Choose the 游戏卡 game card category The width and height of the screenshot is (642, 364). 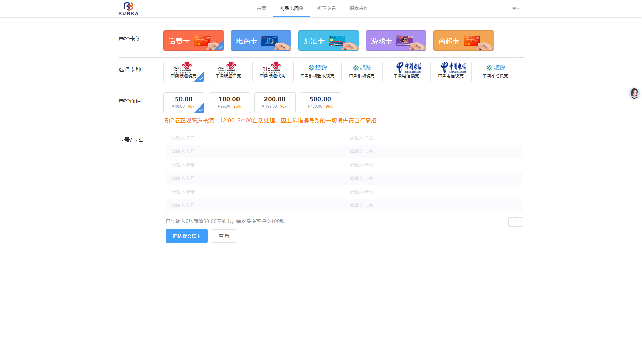pos(396,40)
